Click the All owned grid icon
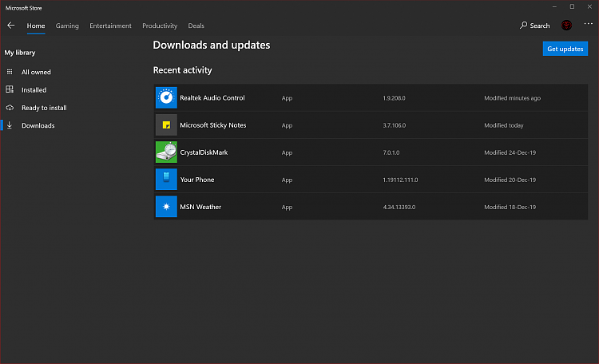 coord(10,72)
